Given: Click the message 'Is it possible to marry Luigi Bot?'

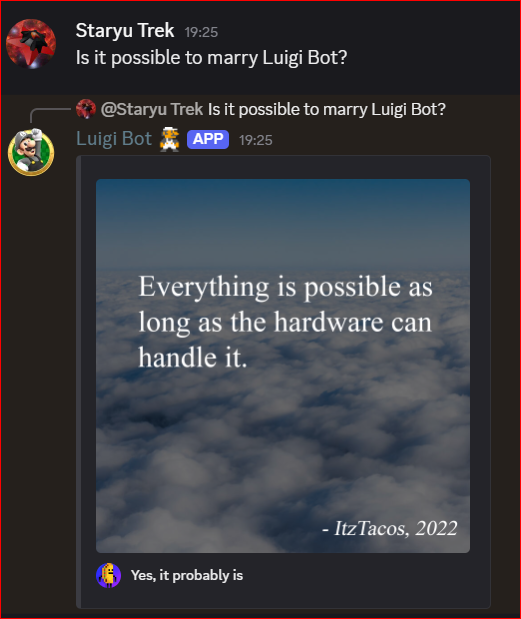Looking at the screenshot, I should (x=212, y=58).
